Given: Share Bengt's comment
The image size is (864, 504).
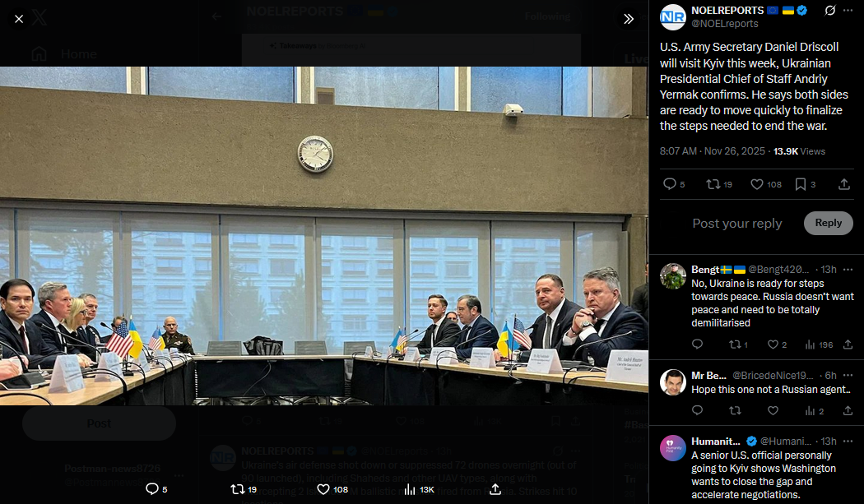Looking at the screenshot, I should [848, 344].
